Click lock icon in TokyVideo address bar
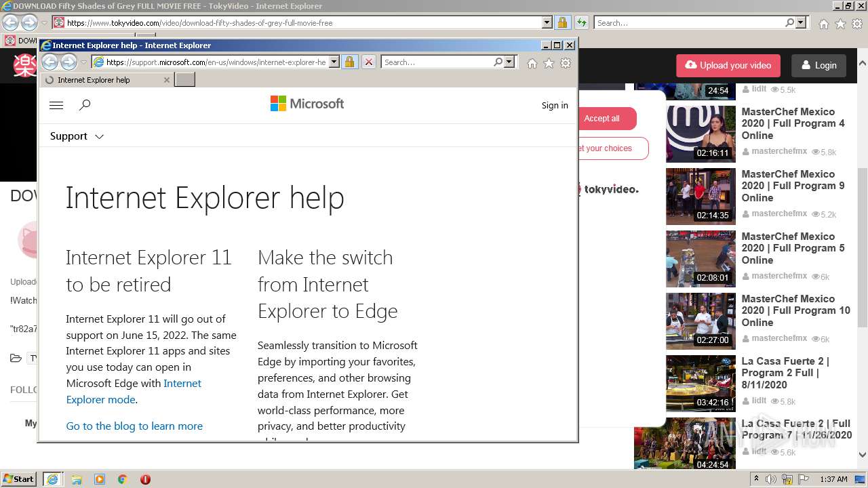This screenshot has height=488, width=868. click(x=562, y=23)
